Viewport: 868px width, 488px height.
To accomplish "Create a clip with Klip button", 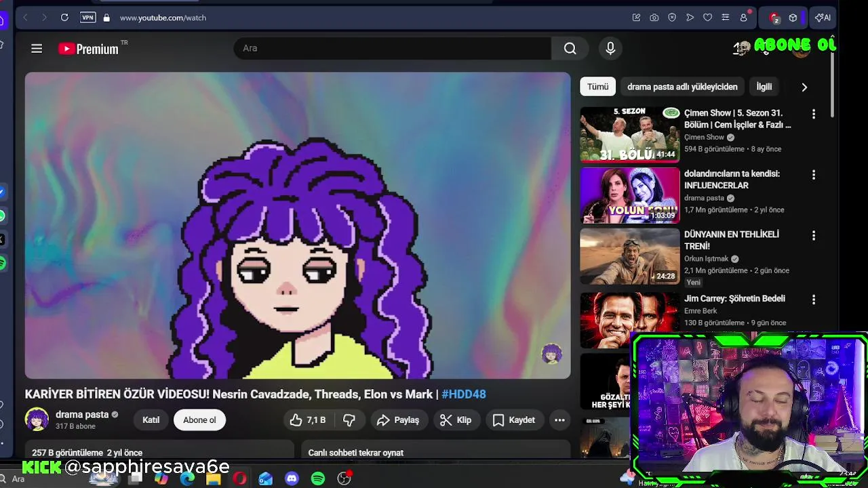I will [x=456, y=420].
